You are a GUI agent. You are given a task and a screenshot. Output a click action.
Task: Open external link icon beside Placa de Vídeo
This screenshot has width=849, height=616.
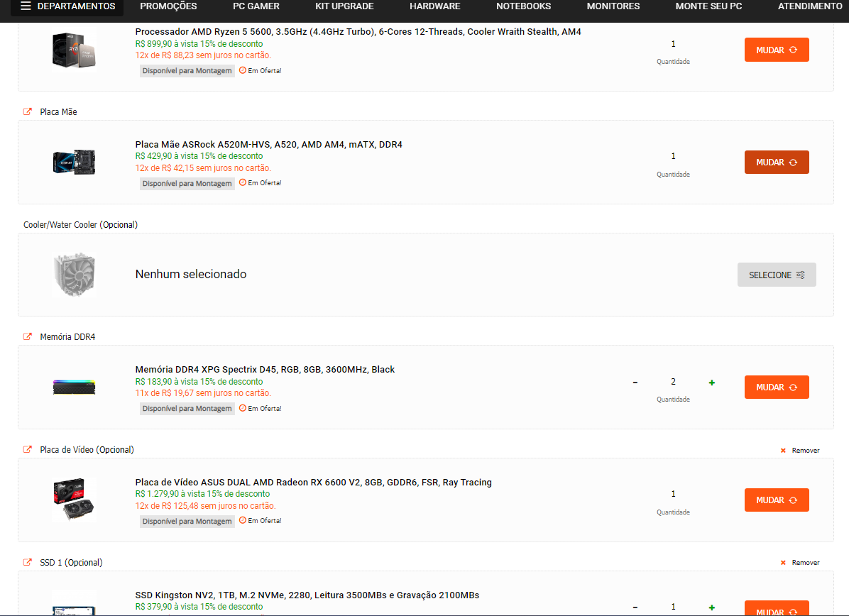pyautogui.click(x=28, y=449)
